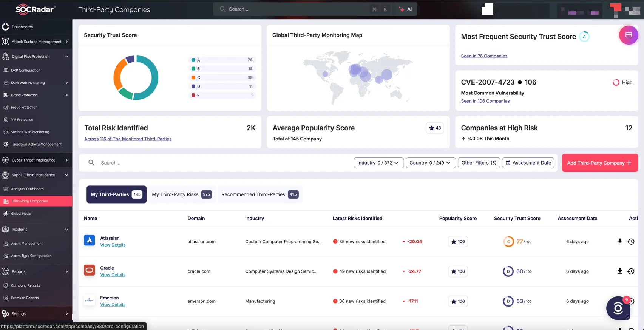Screen dimensions: 644x330
Task: Open Across 116 Monitored Third-Parties link
Action: (128, 139)
